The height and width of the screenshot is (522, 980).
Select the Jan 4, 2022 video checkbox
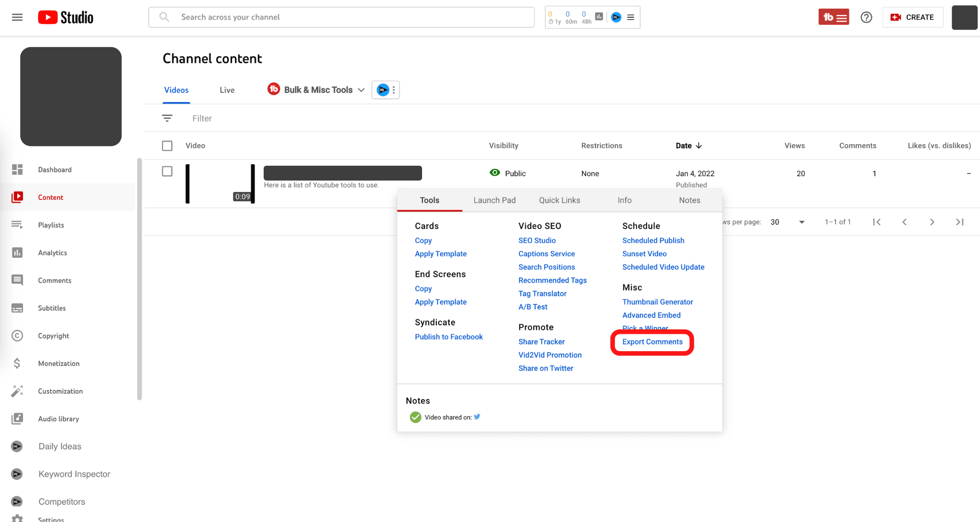click(167, 171)
